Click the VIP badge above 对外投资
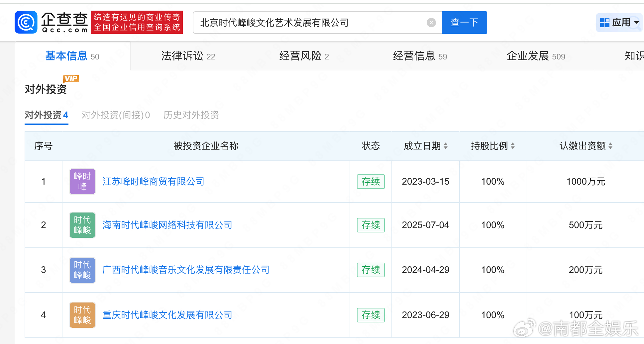Viewport: 644px width, 344px height. 71,79
